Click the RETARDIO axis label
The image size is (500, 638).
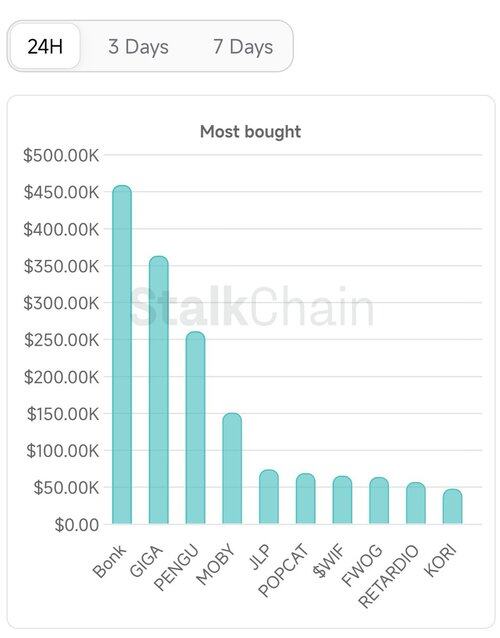pos(389,576)
